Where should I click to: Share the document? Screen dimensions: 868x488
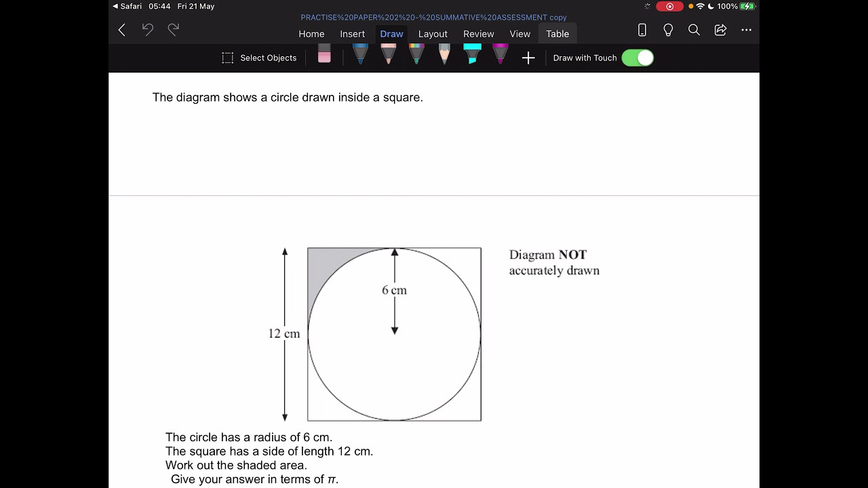click(x=720, y=30)
